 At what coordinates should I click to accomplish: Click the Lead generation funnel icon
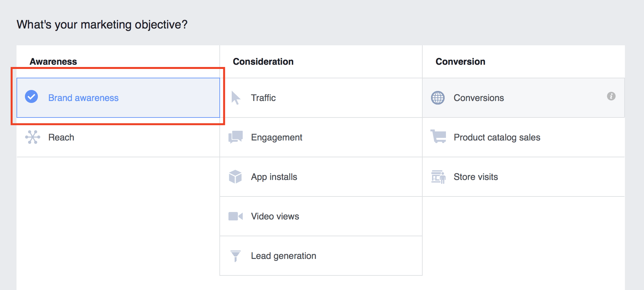click(235, 256)
